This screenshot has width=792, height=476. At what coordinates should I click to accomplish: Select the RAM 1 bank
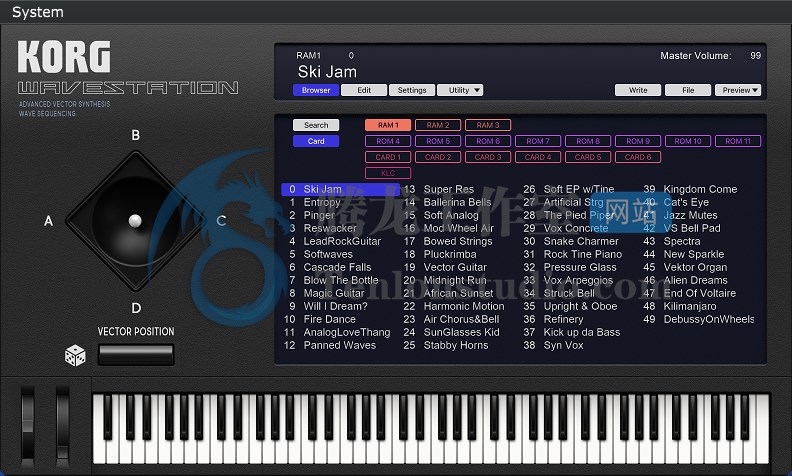click(388, 125)
